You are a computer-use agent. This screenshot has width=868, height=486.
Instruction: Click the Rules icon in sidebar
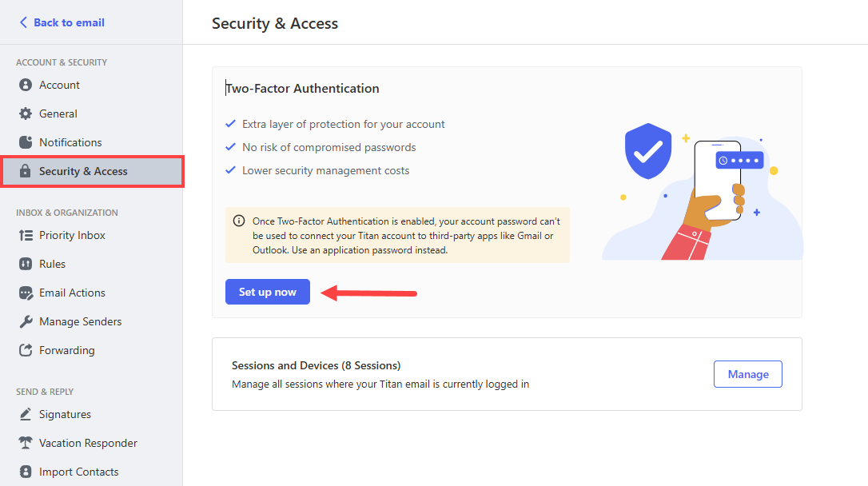[x=26, y=264]
